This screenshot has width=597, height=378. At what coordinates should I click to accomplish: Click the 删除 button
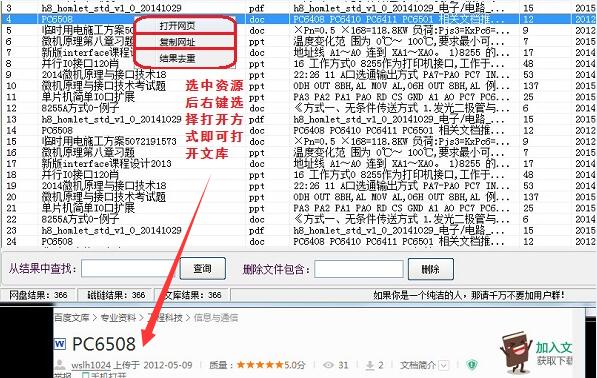[x=431, y=269]
